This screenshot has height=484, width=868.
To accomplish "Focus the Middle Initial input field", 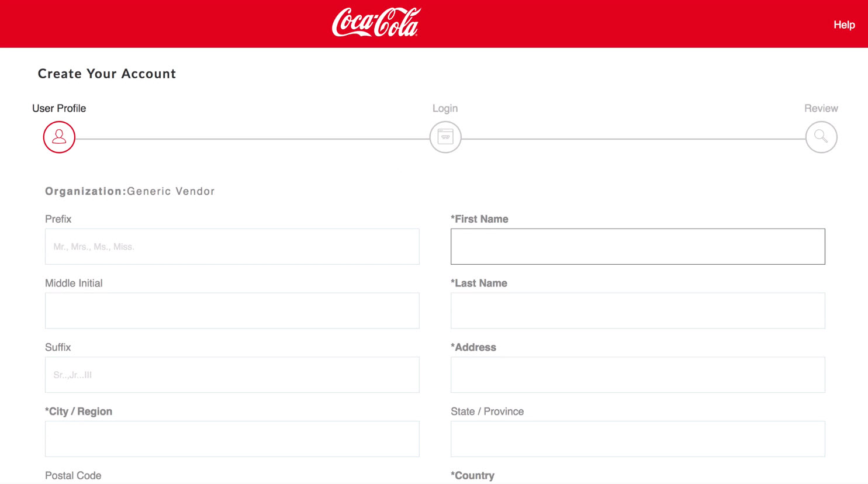I will [232, 311].
